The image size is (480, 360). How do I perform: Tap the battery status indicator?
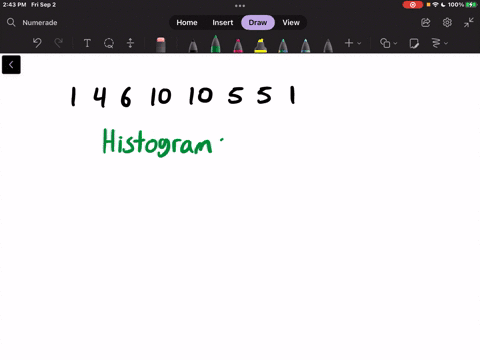click(x=471, y=5)
